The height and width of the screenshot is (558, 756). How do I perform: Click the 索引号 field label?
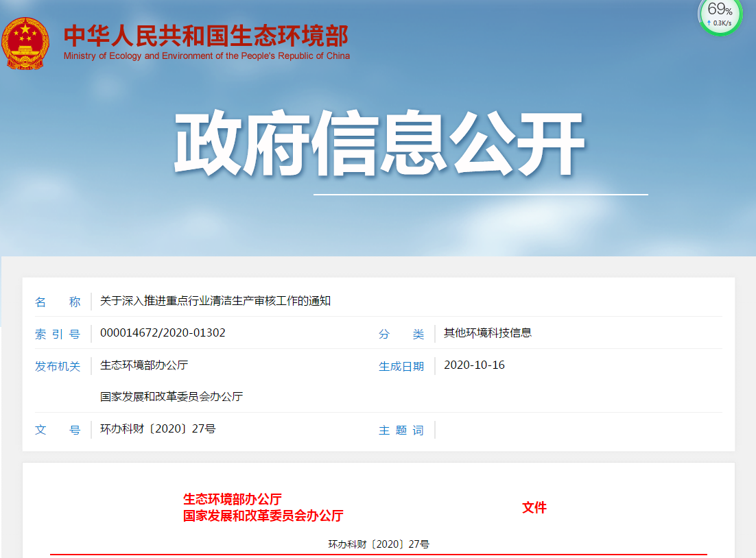[x=58, y=334]
